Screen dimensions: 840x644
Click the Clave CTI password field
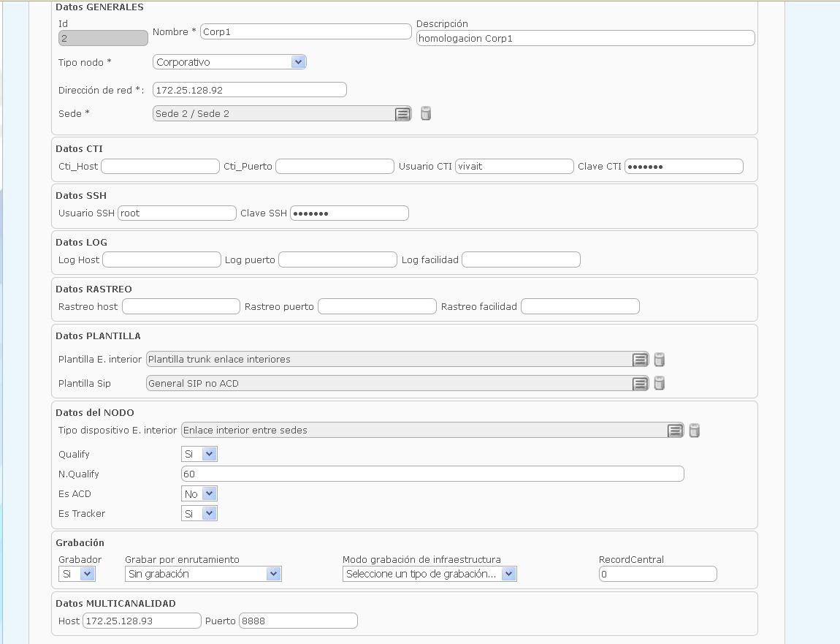[x=684, y=166]
